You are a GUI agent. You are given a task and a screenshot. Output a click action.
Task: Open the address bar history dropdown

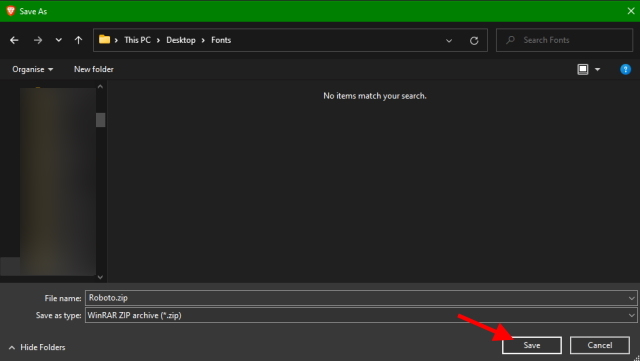(449, 40)
